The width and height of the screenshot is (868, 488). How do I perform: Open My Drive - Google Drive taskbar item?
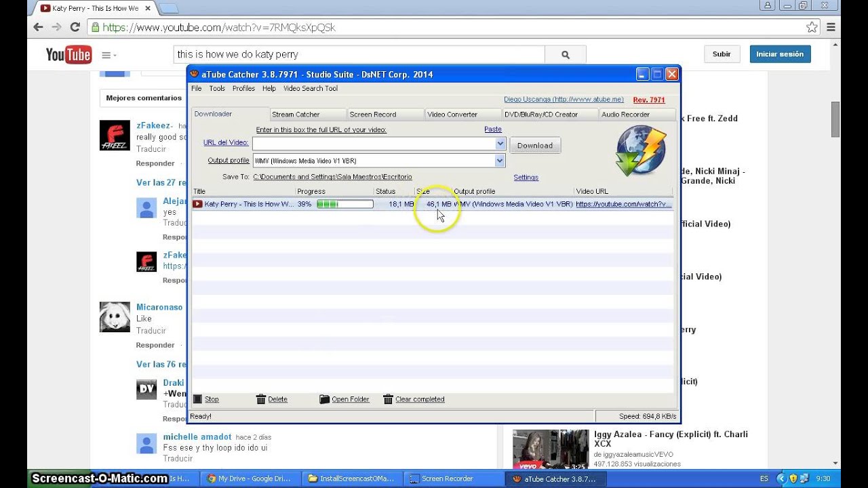click(250, 479)
